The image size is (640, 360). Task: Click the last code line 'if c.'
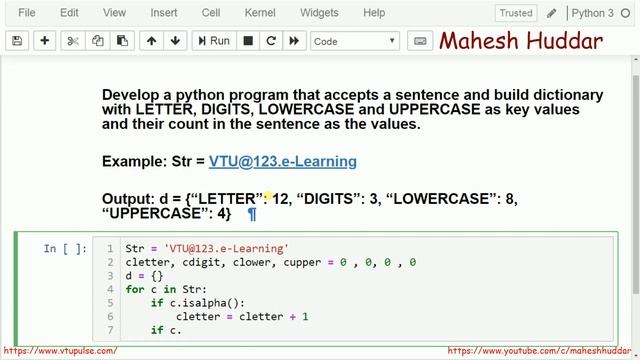click(x=166, y=330)
